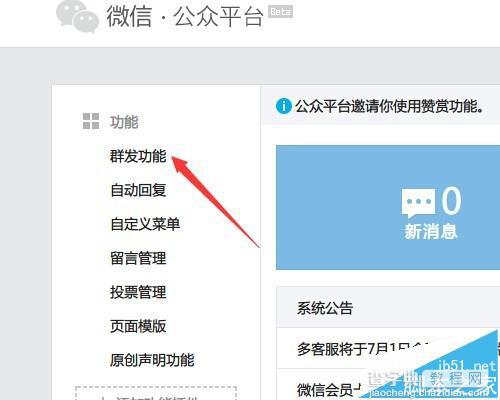Click the 微信·公众平台 title text
The image size is (500, 400).
[x=185, y=16]
